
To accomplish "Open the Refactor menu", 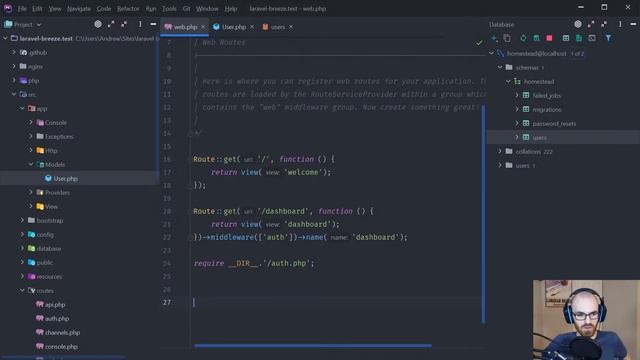I will pyautogui.click(x=128, y=9).
